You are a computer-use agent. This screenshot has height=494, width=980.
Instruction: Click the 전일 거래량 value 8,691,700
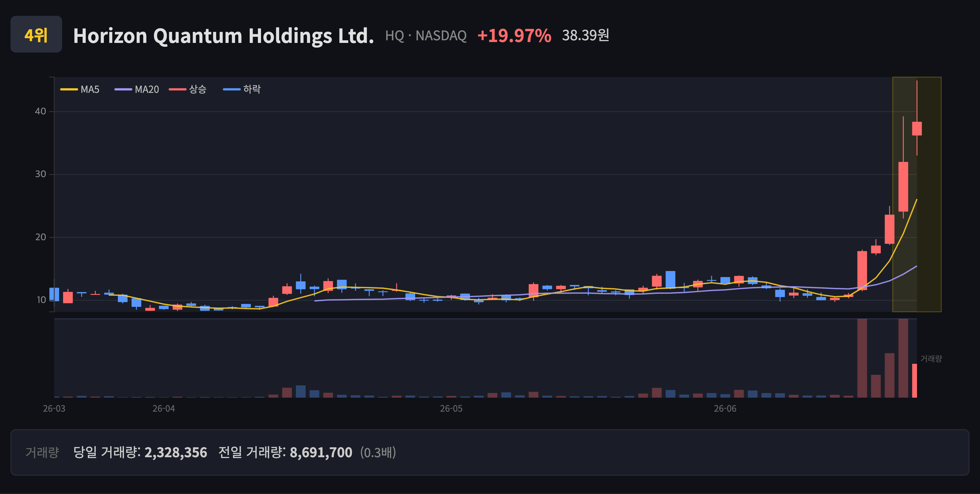[321, 453]
